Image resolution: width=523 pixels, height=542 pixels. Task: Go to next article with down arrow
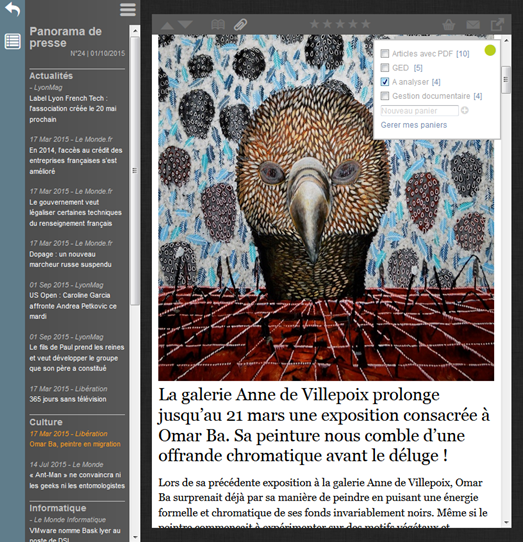coord(186,25)
